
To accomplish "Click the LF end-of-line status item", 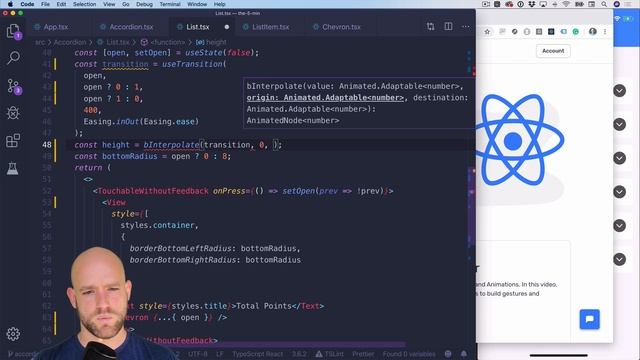I will click(219, 354).
